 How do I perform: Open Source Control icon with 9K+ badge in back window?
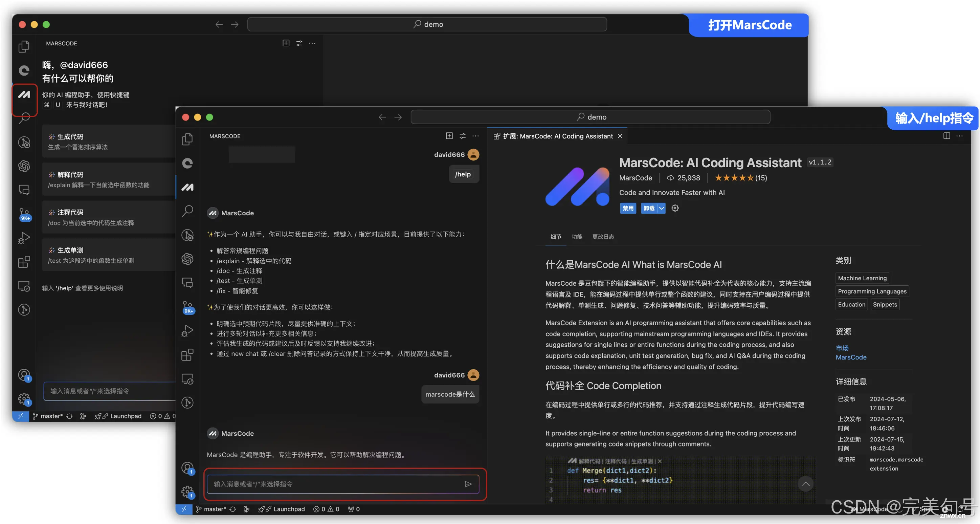[25, 214]
